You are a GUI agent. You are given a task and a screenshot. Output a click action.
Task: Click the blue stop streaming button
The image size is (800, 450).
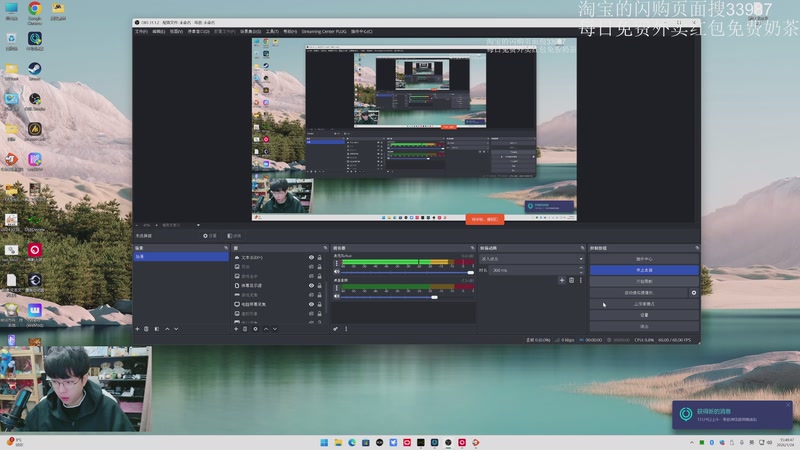(643, 270)
